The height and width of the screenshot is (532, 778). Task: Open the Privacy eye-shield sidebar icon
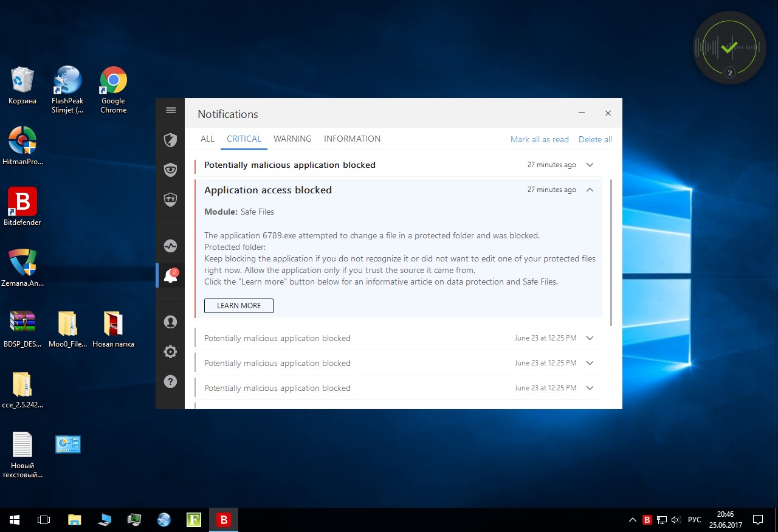pos(171,170)
